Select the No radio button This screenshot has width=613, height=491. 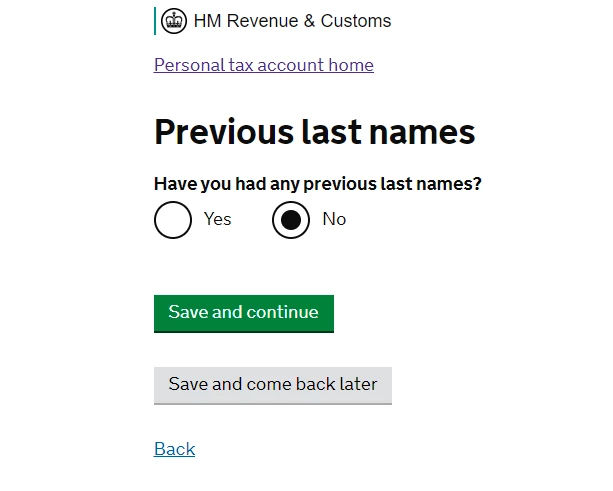tap(291, 220)
